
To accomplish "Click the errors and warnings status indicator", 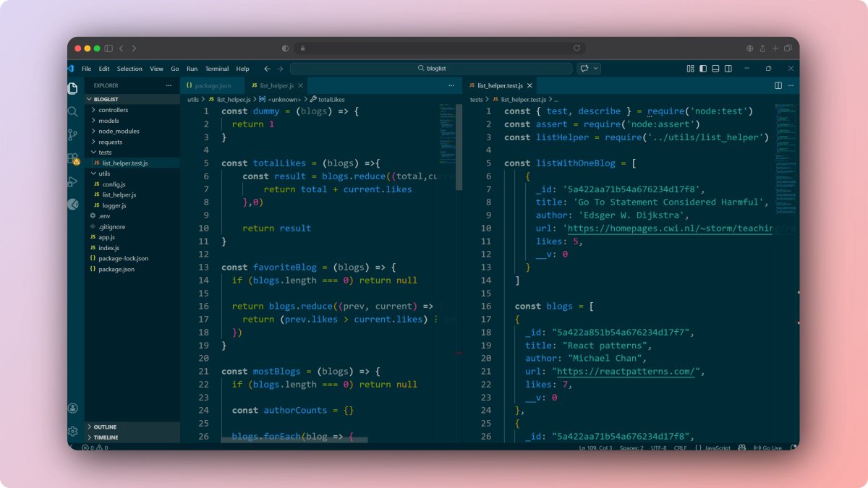I will tap(95, 448).
